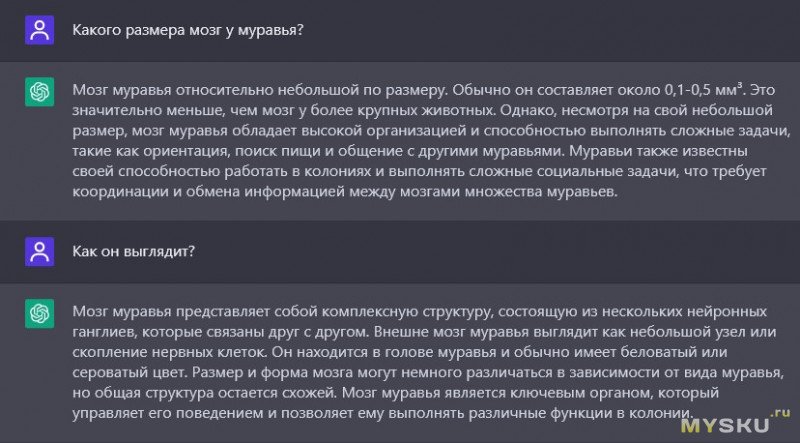Viewport: 800px width, 443px height.
Task: Click the final line starting "управляет его поведением"
Action: click(x=383, y=414)
